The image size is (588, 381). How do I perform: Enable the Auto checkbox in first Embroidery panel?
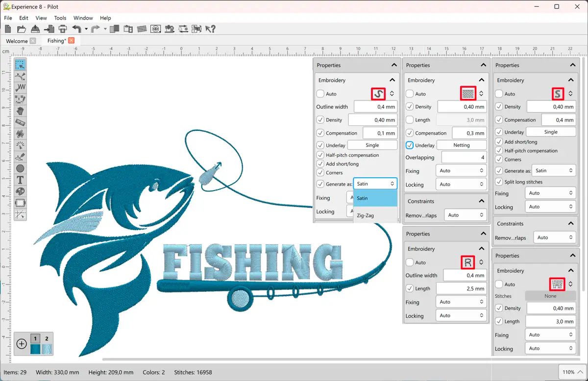320,94
